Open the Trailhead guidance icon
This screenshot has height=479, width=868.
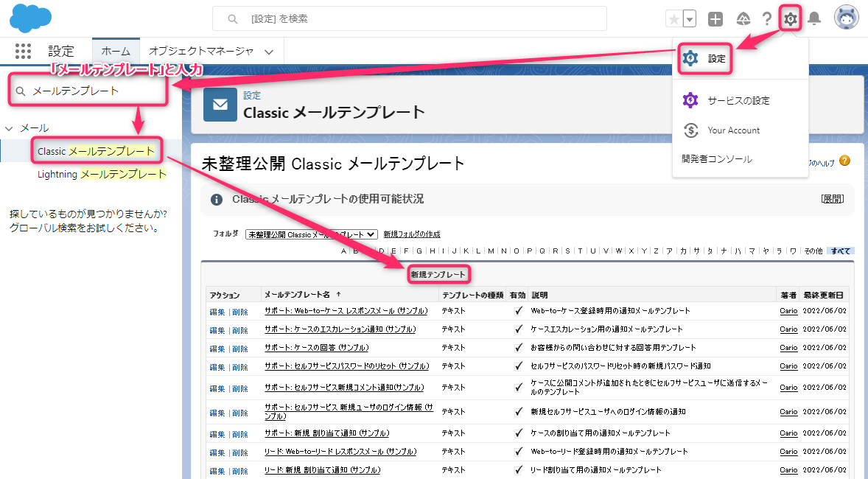[743, 19]
